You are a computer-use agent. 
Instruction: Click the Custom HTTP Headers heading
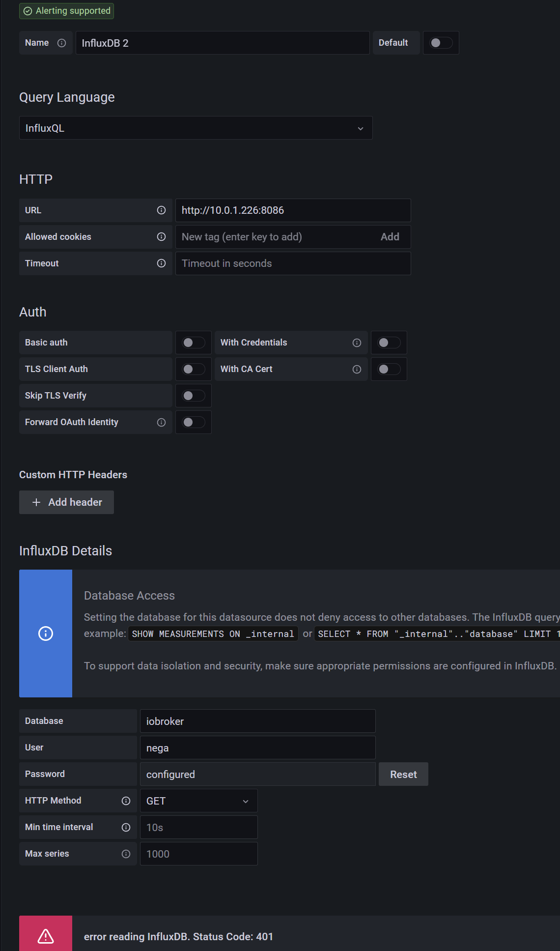click(x=73, y=475)
